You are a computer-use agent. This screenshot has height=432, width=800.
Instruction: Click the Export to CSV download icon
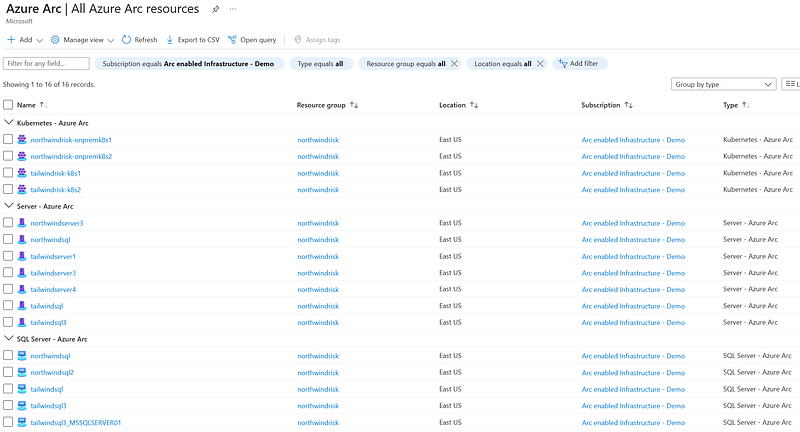pyautogui.click(x=169, y=40)
